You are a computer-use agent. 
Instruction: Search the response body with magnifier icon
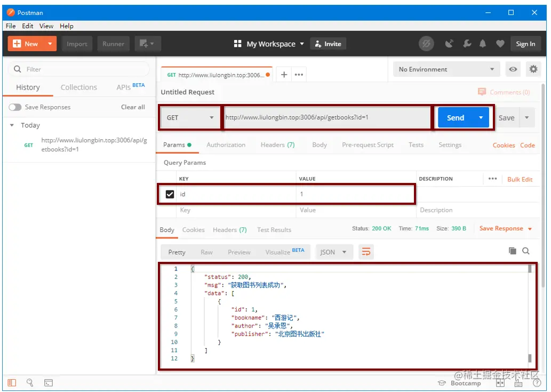[526, 251]
